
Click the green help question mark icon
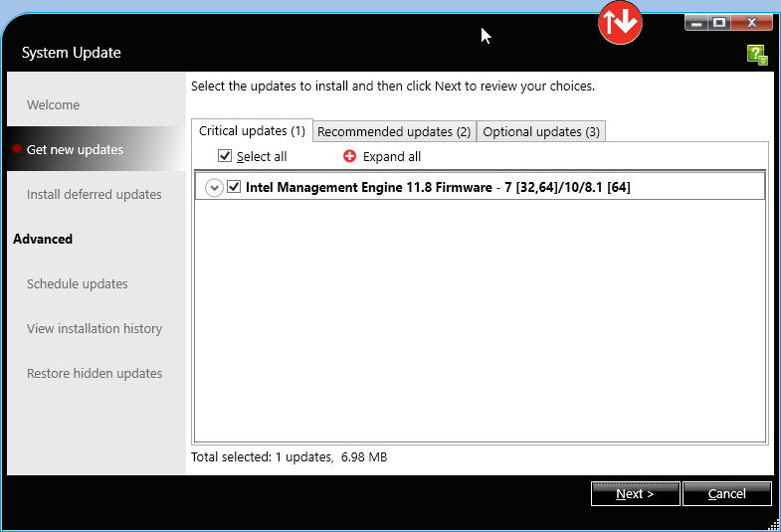tap(757, 55)
